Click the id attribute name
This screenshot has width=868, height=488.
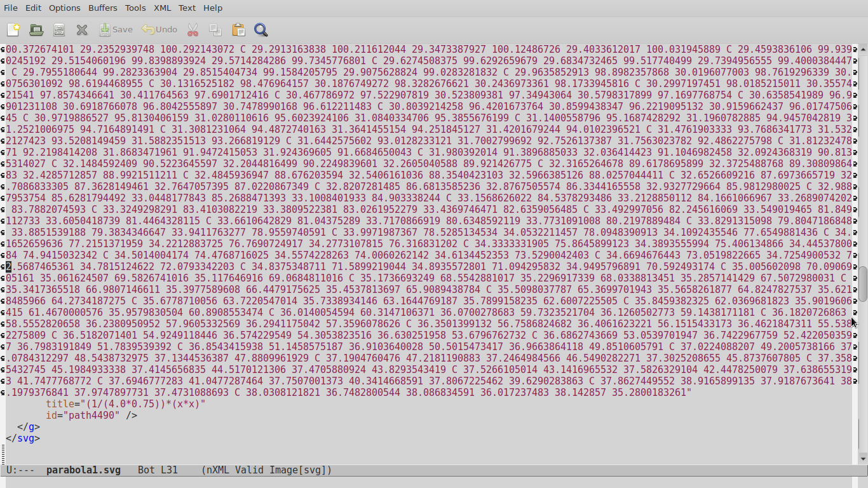[51, 416]
